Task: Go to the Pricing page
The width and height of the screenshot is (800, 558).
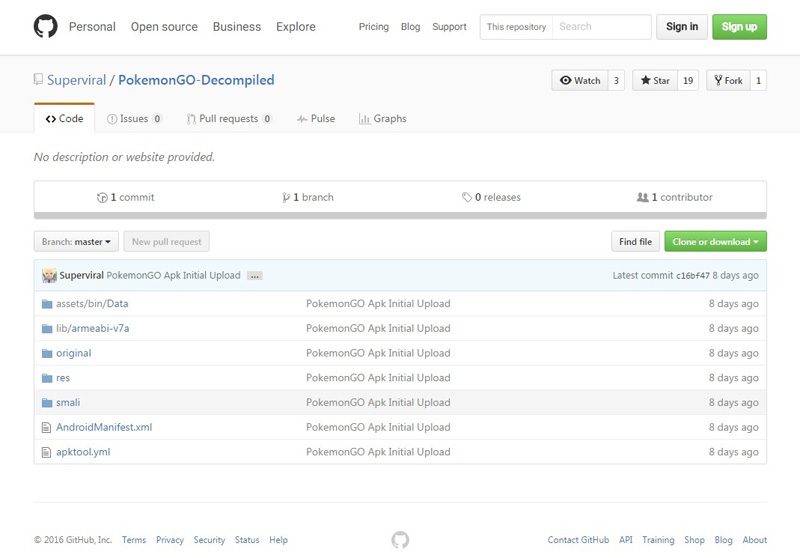Action: coord(373,27)
